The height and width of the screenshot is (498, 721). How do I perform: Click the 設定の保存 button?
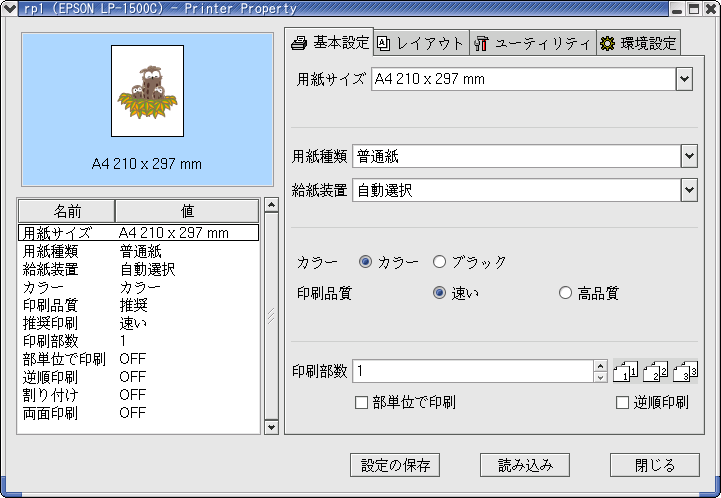pos(395,465)
